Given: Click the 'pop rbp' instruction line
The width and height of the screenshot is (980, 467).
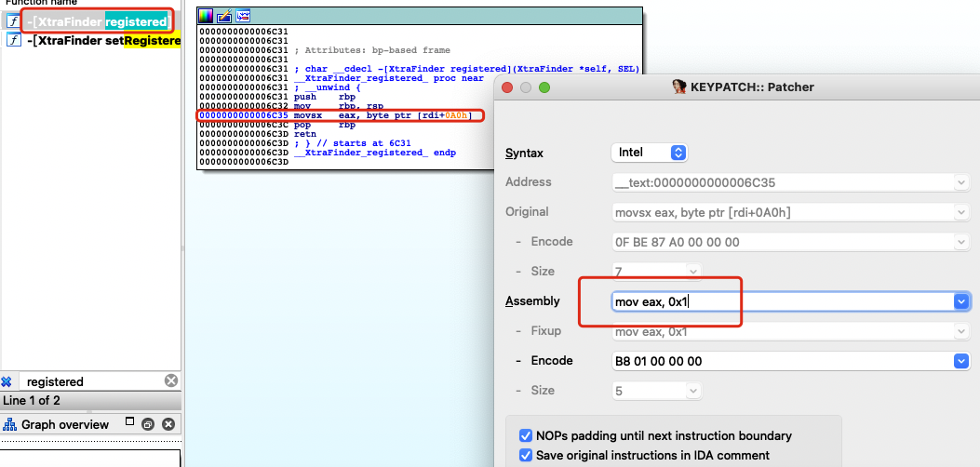Looking at the screenshot, I should click(325, 125).
